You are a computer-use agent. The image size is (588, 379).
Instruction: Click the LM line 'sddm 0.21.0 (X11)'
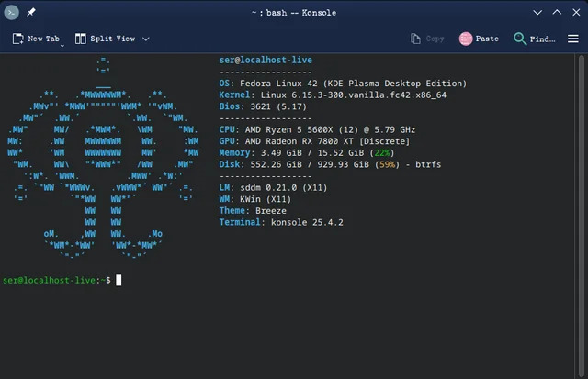click(273, 187)
